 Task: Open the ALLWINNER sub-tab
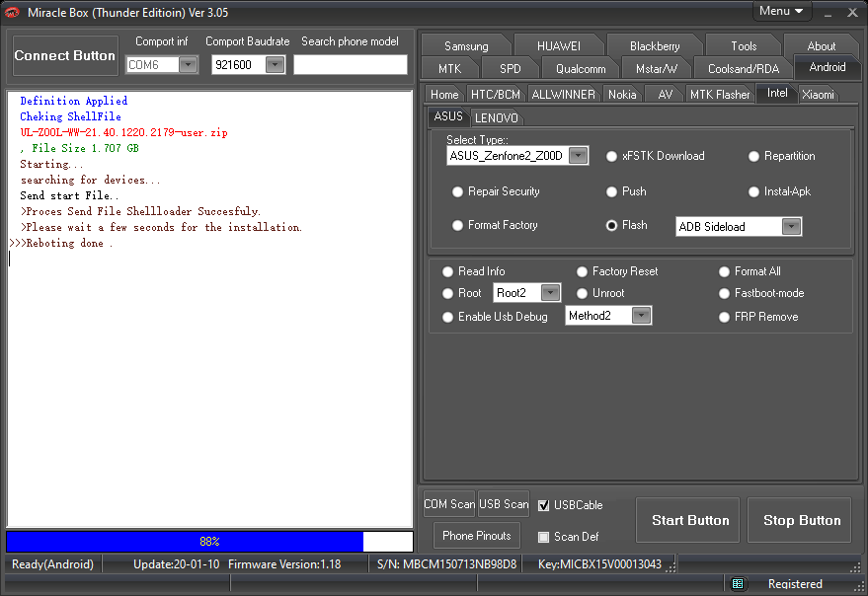[563, 95]
